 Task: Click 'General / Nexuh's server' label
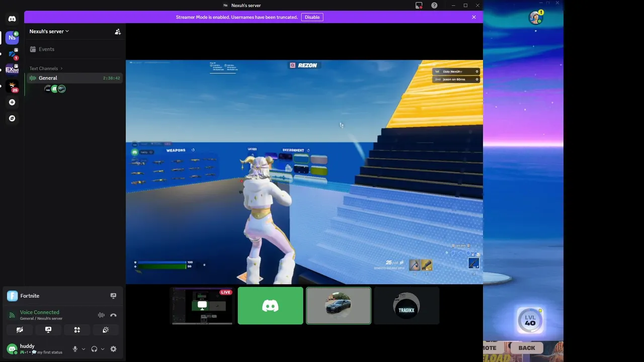41,318
